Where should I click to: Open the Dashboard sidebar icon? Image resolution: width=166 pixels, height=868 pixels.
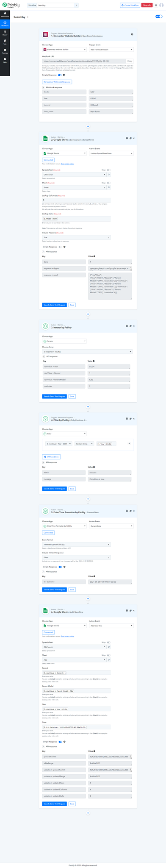coord(5,14)
